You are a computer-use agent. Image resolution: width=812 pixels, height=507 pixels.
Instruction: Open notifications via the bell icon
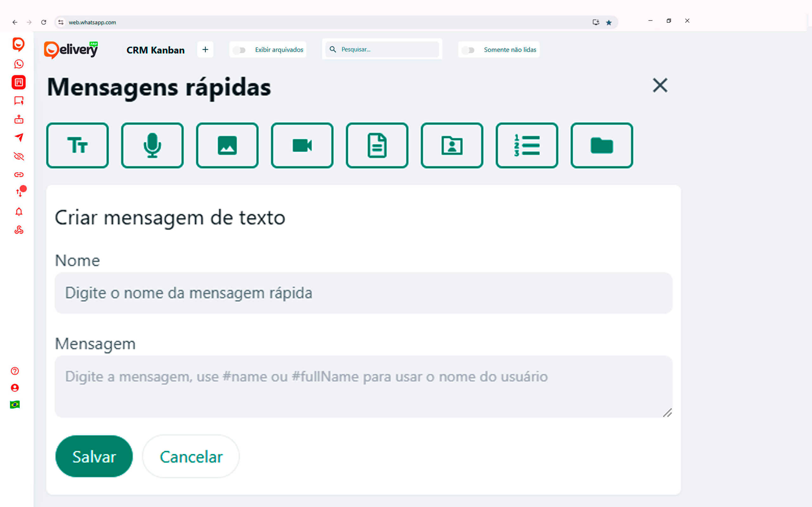tap(19, 212)
